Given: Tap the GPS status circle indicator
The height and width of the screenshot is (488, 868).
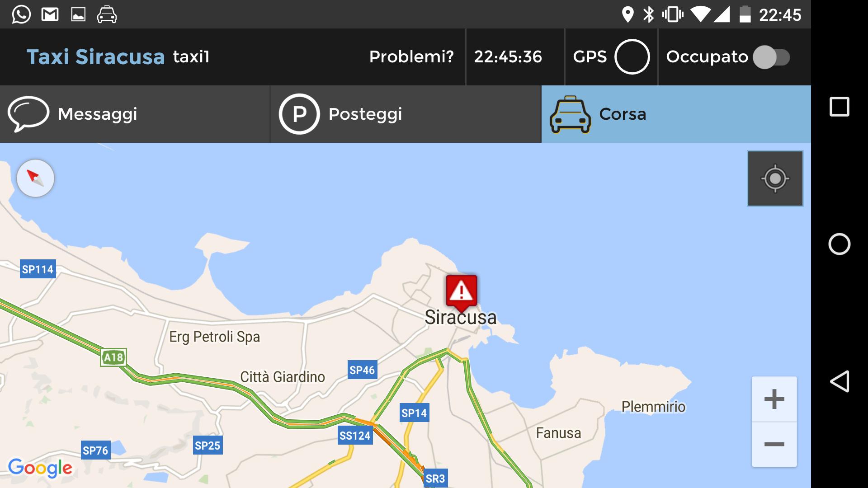Looking at the screenshot, I should click(632, 57).
